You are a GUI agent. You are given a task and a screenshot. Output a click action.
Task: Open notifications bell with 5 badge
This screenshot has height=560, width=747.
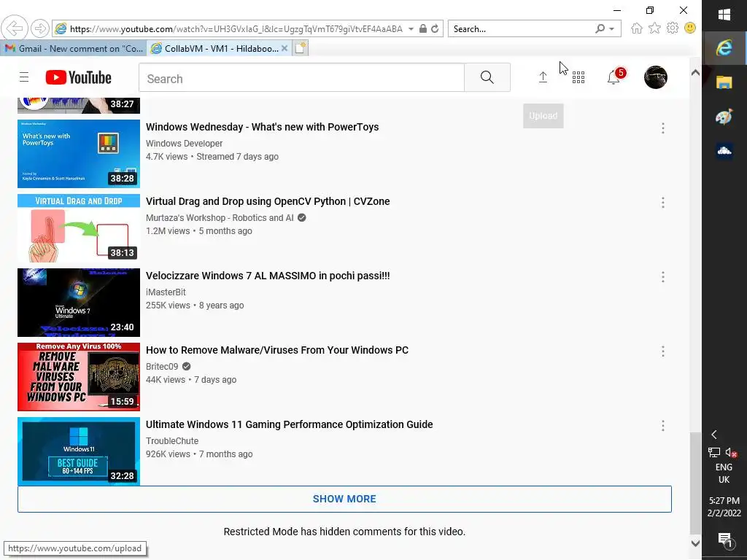[x=614, y=77]
